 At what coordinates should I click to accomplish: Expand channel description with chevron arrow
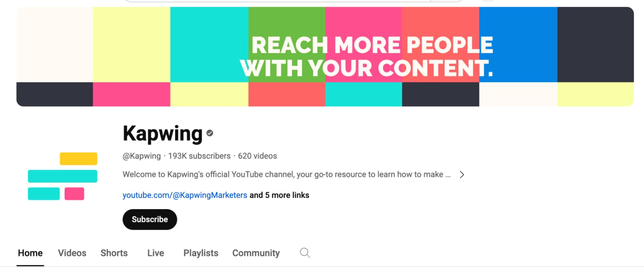(x=462, y=175)
